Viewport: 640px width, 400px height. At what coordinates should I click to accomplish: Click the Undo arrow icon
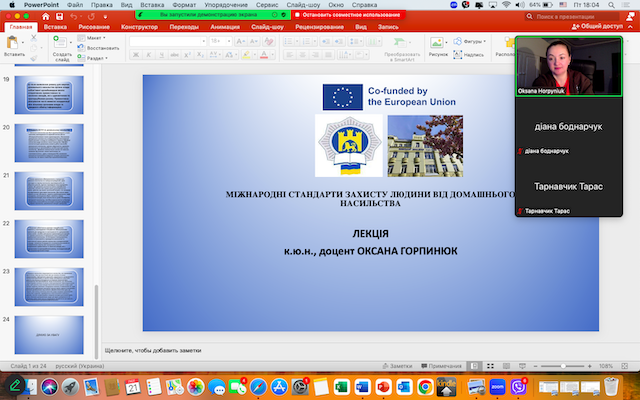pos(73,16)
